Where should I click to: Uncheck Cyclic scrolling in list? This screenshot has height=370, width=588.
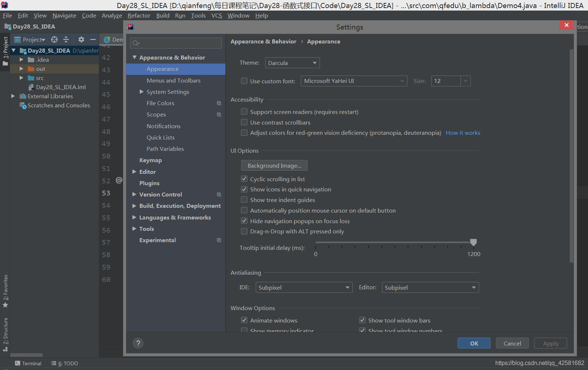(244, 179)
